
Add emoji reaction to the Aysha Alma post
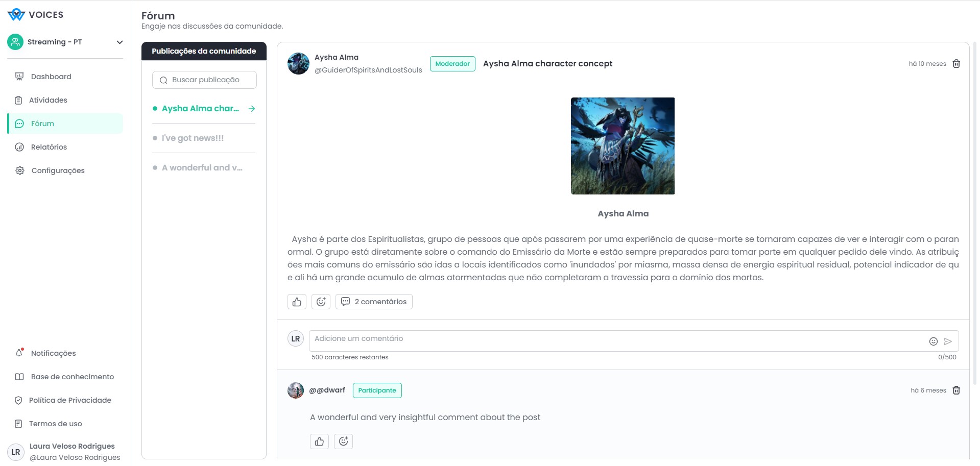(321, 302)
